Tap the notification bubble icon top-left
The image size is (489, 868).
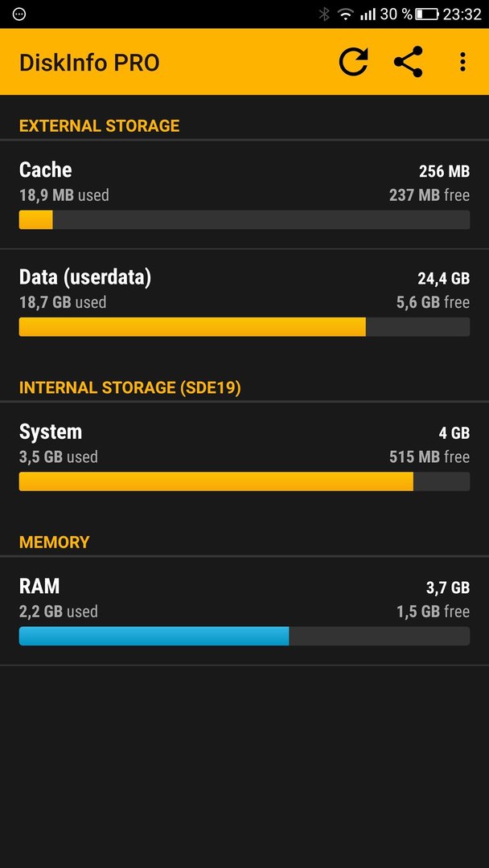pyautogui.click(x=18, y=14)
